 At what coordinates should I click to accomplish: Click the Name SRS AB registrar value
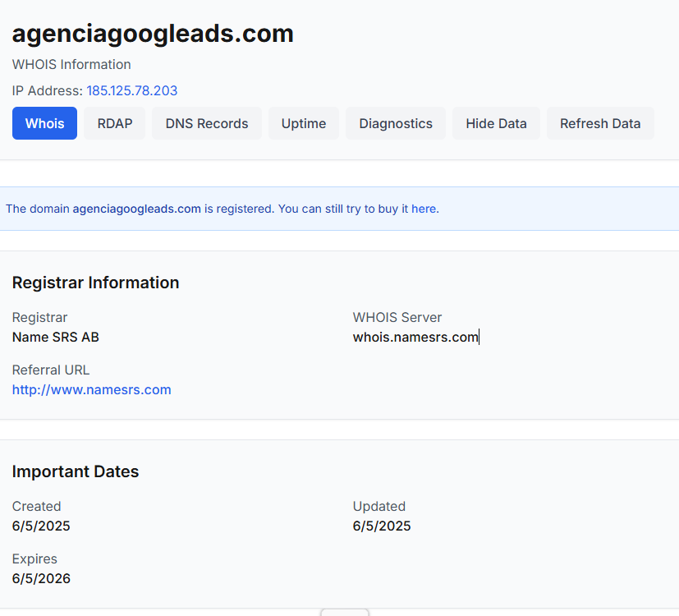[x=56, y=337]
